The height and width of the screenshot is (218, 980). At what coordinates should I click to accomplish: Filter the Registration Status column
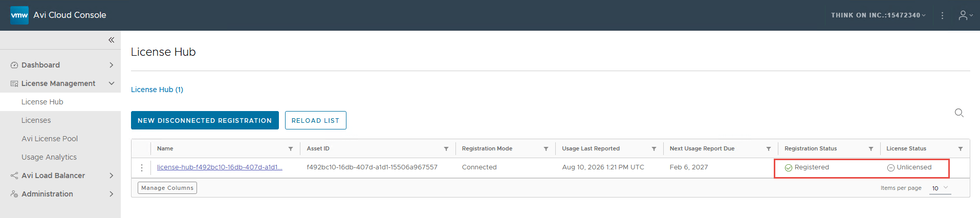[x=871, y=149]
